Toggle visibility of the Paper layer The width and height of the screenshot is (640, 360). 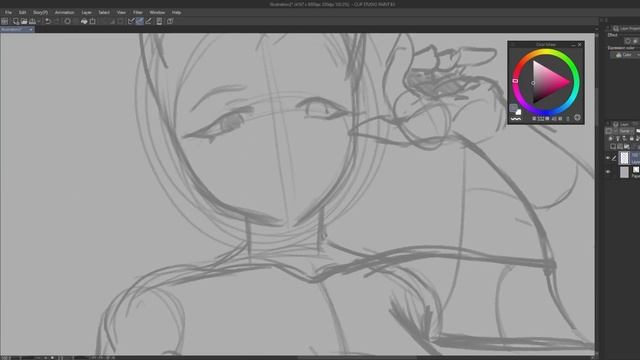click(x=608, y=172)
